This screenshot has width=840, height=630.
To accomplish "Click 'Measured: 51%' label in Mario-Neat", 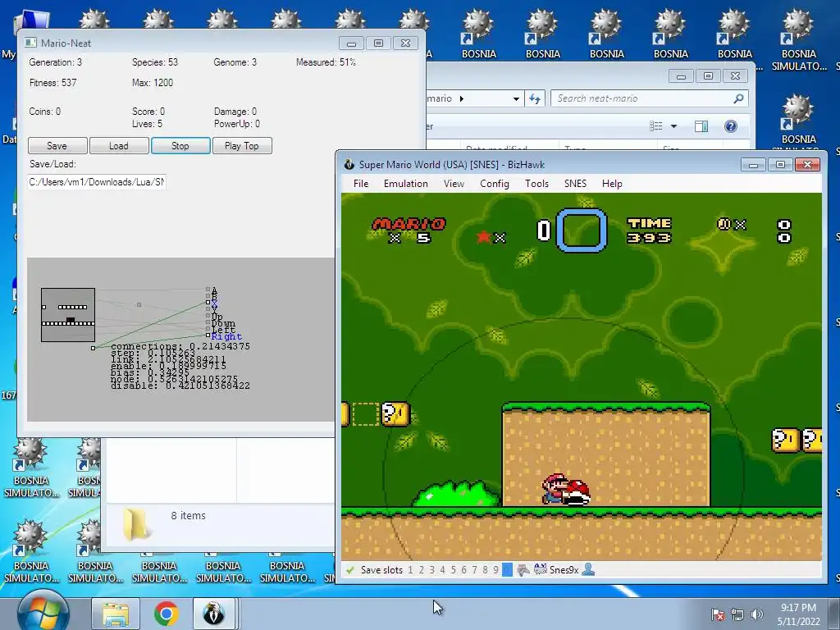I will [x=326, y=62].
